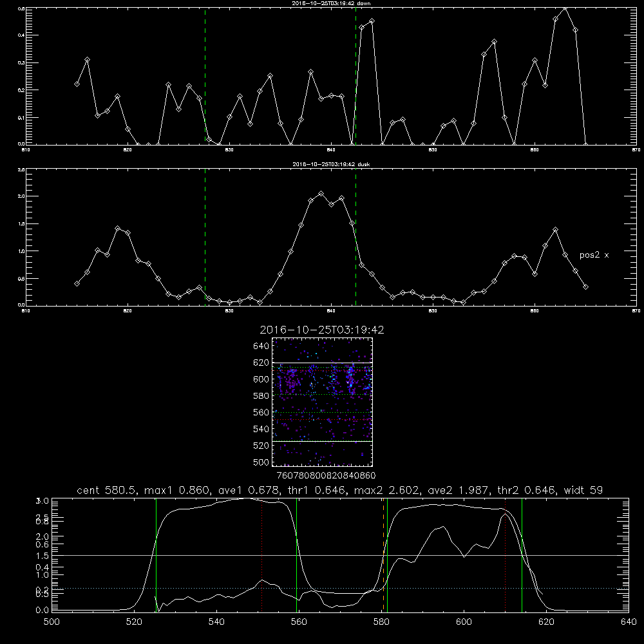Click the dusk plot title text

tap(331, 164)
